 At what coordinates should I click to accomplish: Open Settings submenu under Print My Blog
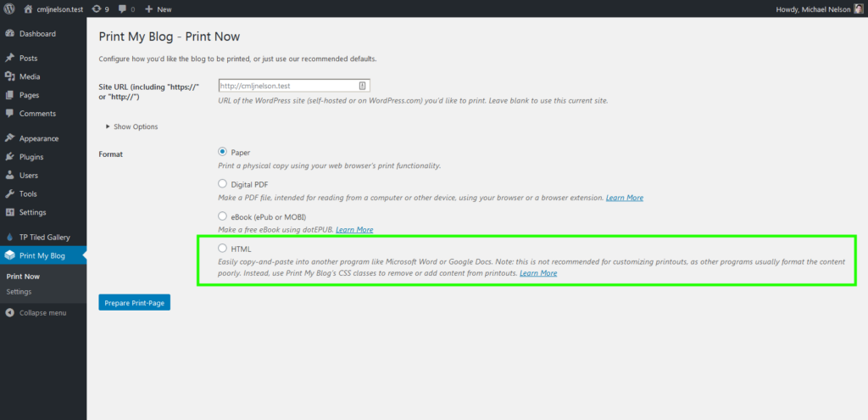19,291
